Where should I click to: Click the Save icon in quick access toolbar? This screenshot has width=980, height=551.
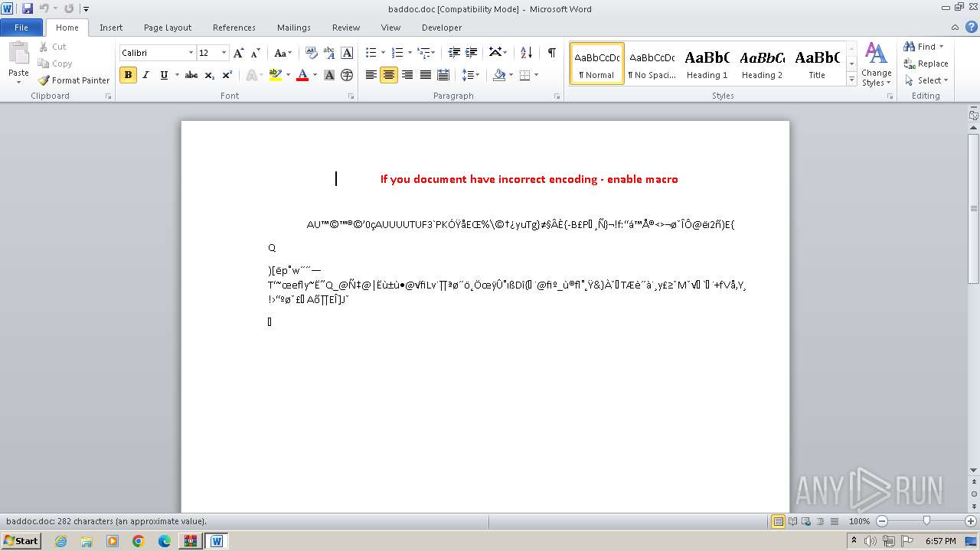pyautogui.click(x=28, y=8)
